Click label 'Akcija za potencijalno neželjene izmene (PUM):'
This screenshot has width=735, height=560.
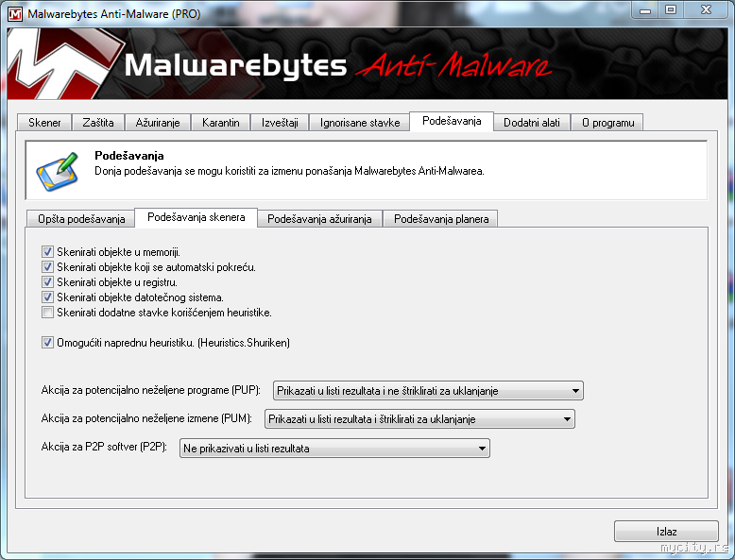pyautogui.click(x=146, y=418)
